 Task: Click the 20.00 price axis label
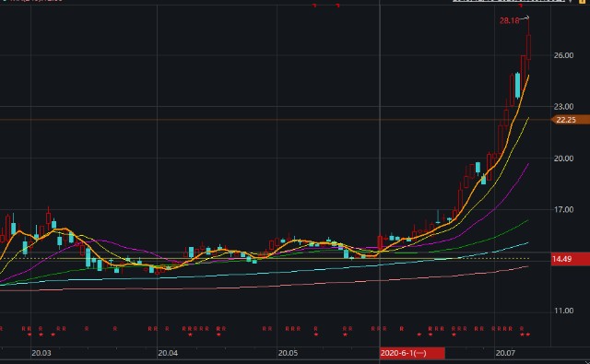[563, 159]
